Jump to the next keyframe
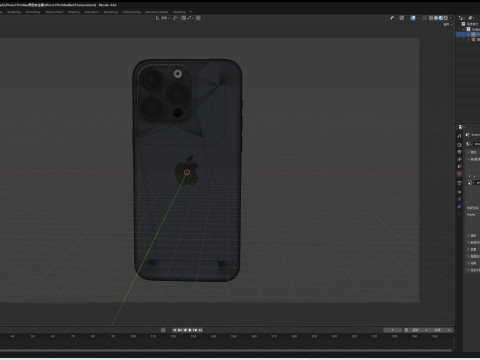This screenshot has height=360, width=480. pyautogui.click(x=196, y=330)
